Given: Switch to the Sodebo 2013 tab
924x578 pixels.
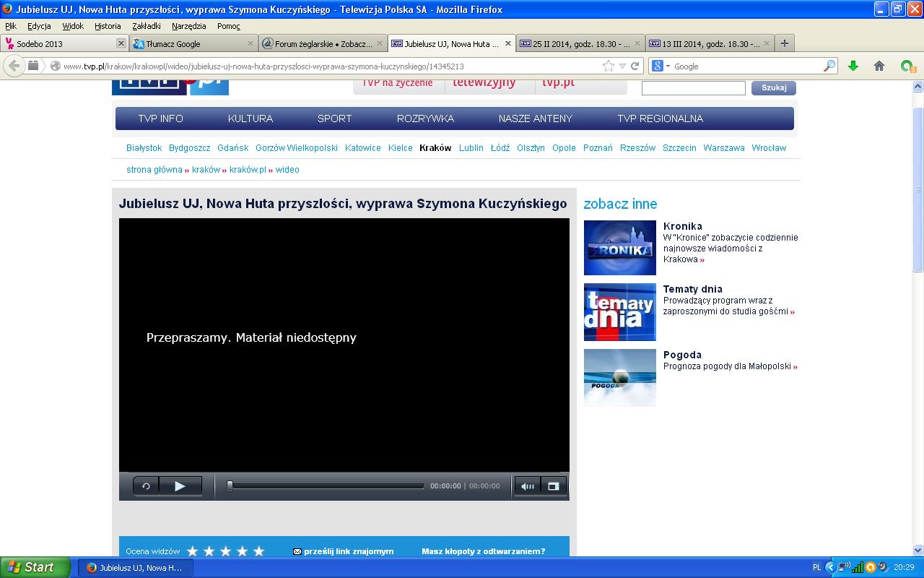Looking at the screenshot, I should click(64, 43).
